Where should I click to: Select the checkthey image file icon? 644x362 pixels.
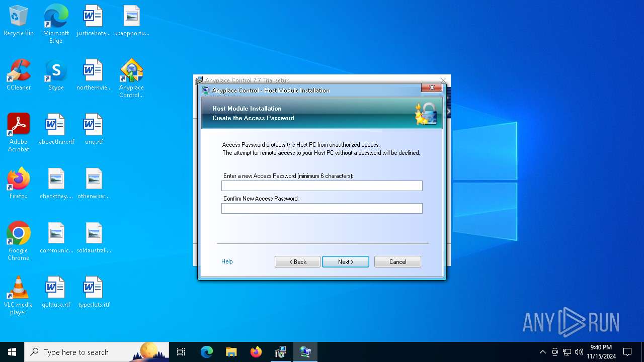point(56,184)
